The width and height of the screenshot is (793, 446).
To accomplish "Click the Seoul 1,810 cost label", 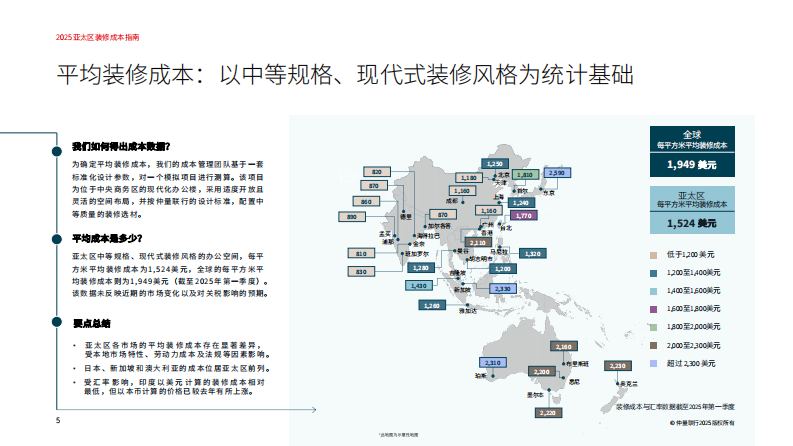I will 525,174.
